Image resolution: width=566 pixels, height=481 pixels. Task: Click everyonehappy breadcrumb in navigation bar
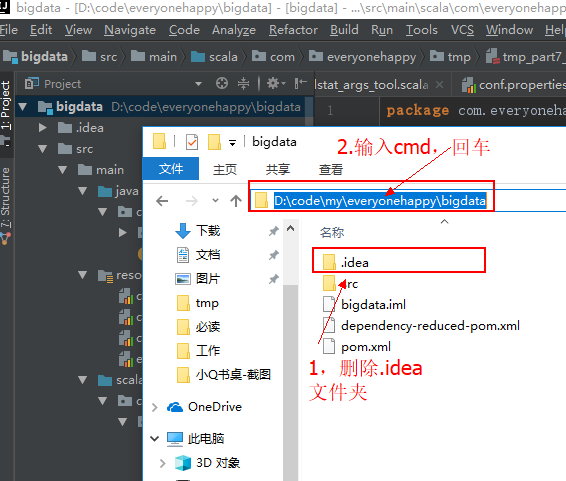pos(362,57)
